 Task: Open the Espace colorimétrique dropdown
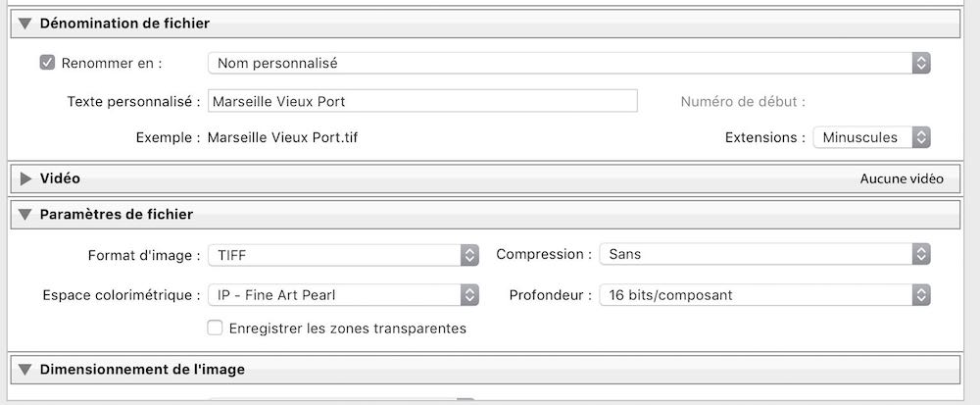(343, 294)
